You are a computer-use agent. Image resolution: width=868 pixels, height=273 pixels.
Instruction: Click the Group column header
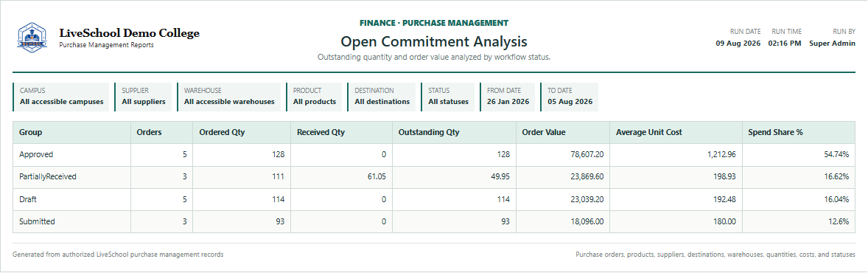click(x=72, y=133)
